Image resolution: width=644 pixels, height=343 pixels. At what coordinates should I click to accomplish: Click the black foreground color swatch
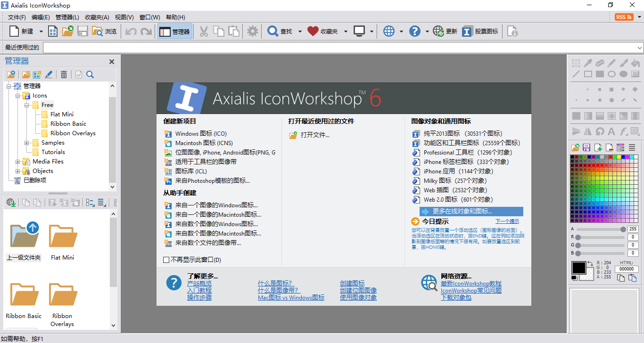tap(578, 268)
